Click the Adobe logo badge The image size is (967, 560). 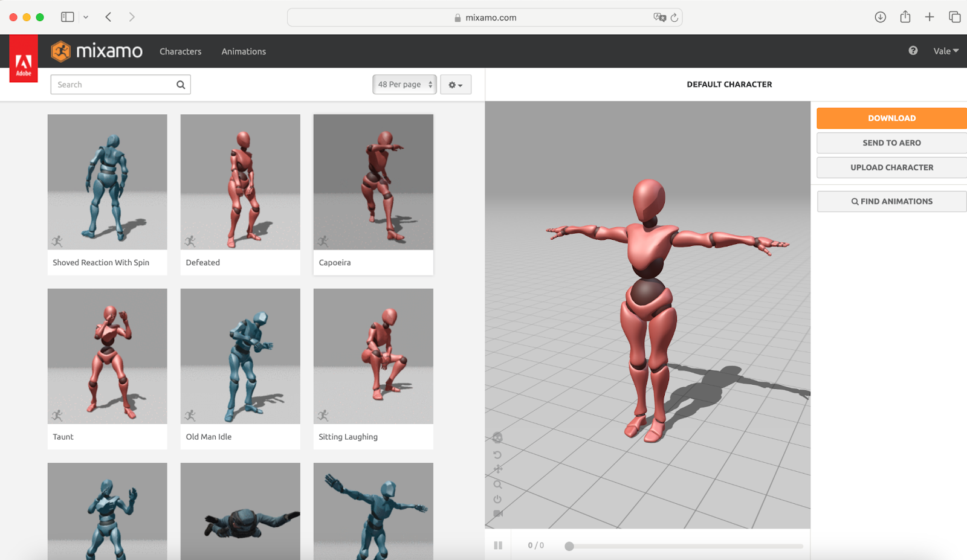(x=24, y=59)
